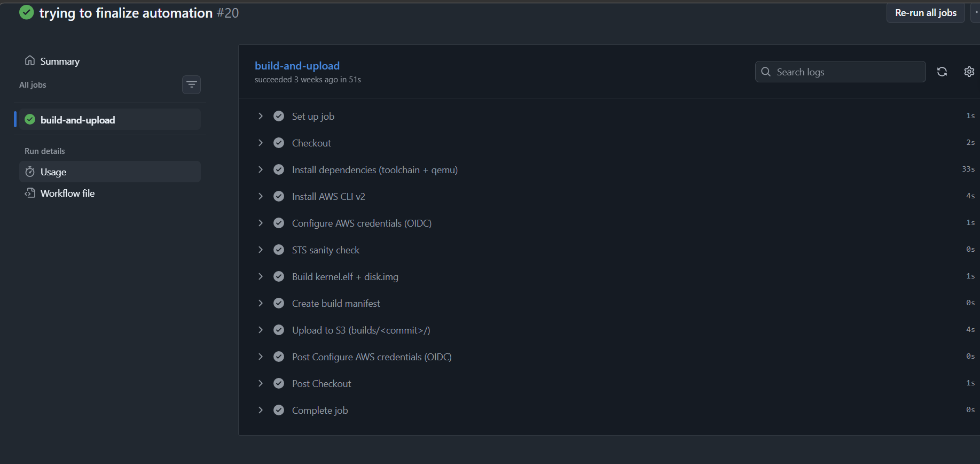Expand Install AWS CLI v2 step
Viewport: 980px width, 464px height.
click(x=261, y=196)
